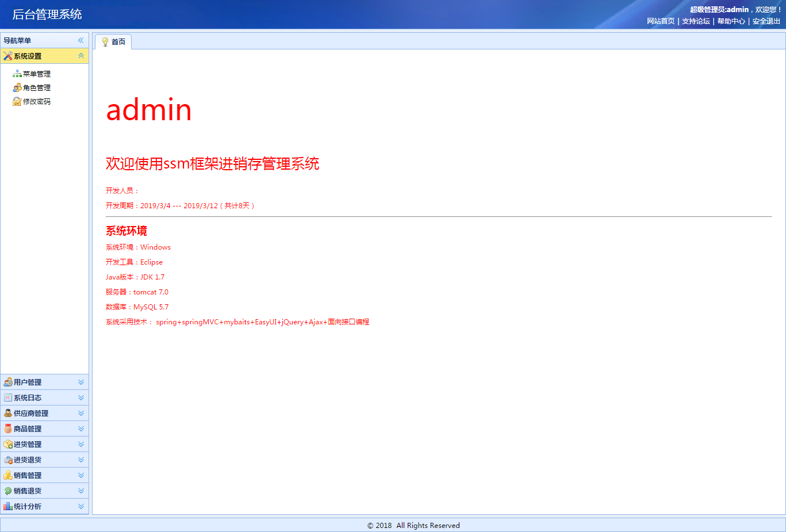Click the 系统设置 tools icon
The image size is (786, 532).
coord(7,56)
